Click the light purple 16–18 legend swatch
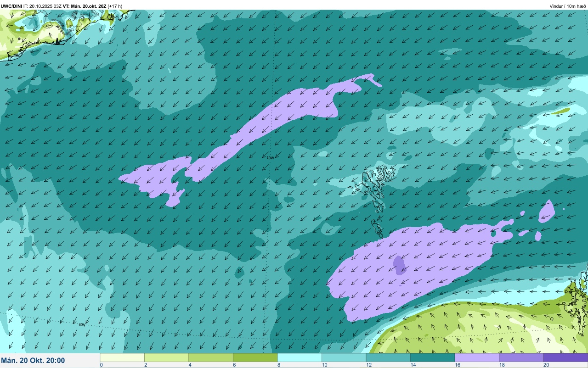Viewport: 588px width, 368px height. point(477,357)
